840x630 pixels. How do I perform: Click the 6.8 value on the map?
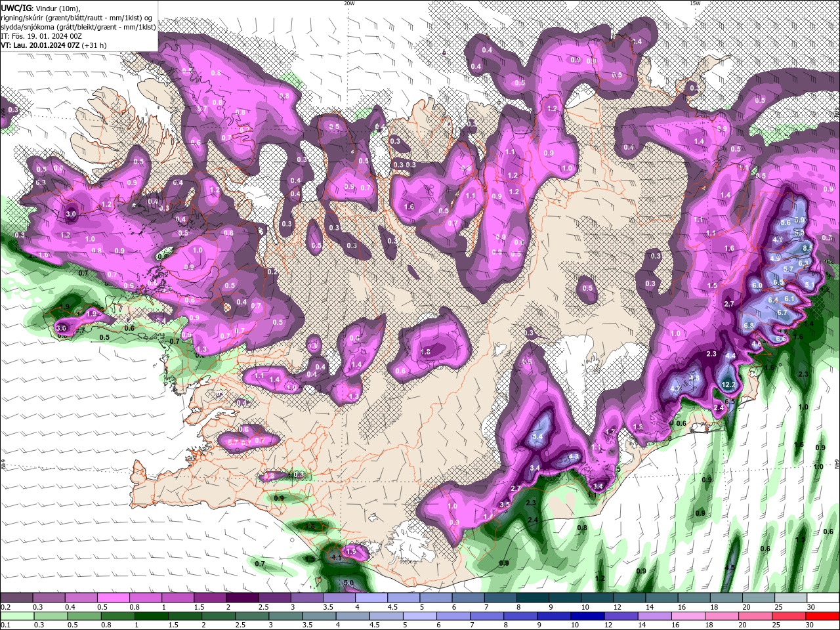coord(749,325)
